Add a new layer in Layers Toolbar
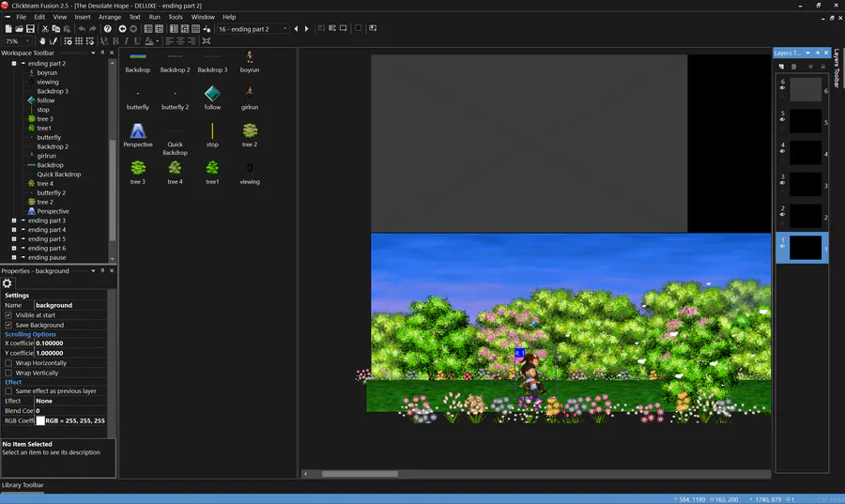This screenshot has height=504, width=845. click(781, 67)
